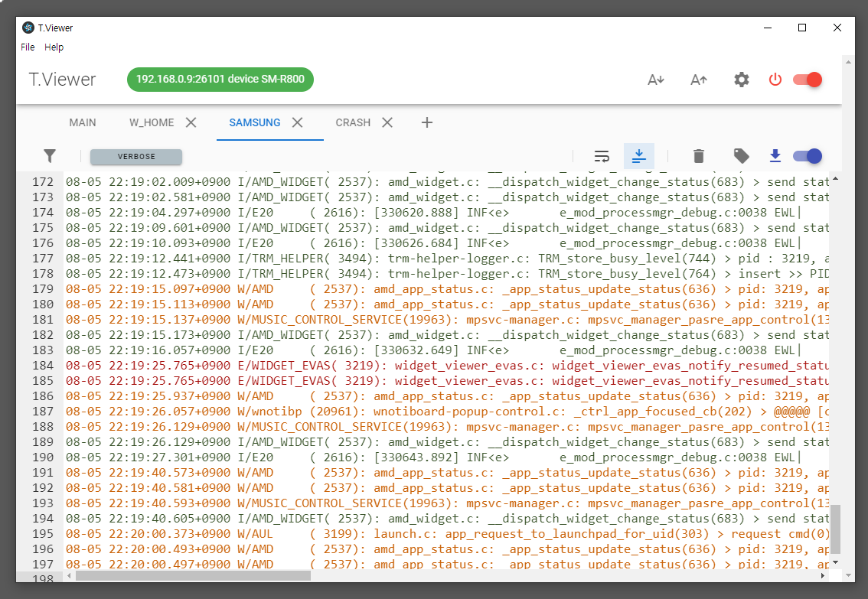Click the log scroll-down arrow
The height and width of the screenshot is (599, 868).
point(835,562)
